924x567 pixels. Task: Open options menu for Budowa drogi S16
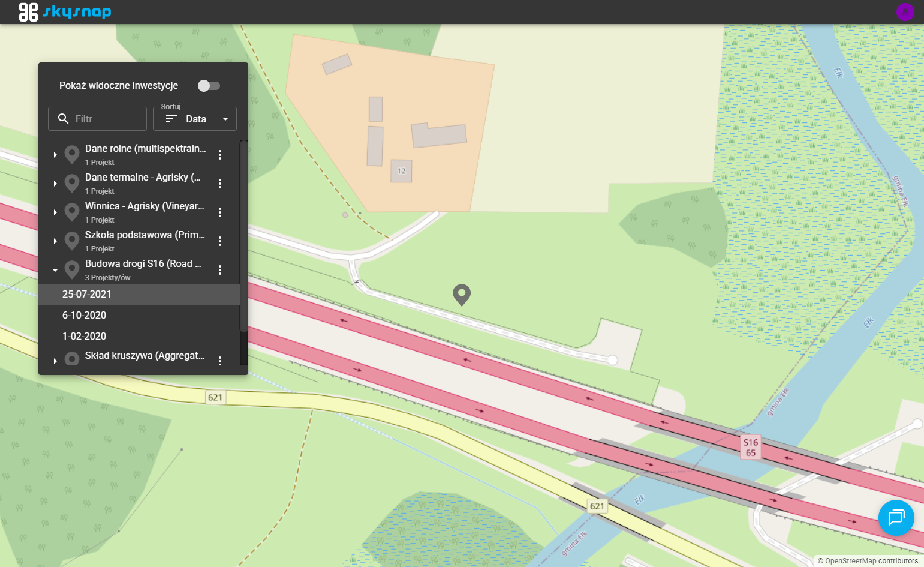(220, 270)
